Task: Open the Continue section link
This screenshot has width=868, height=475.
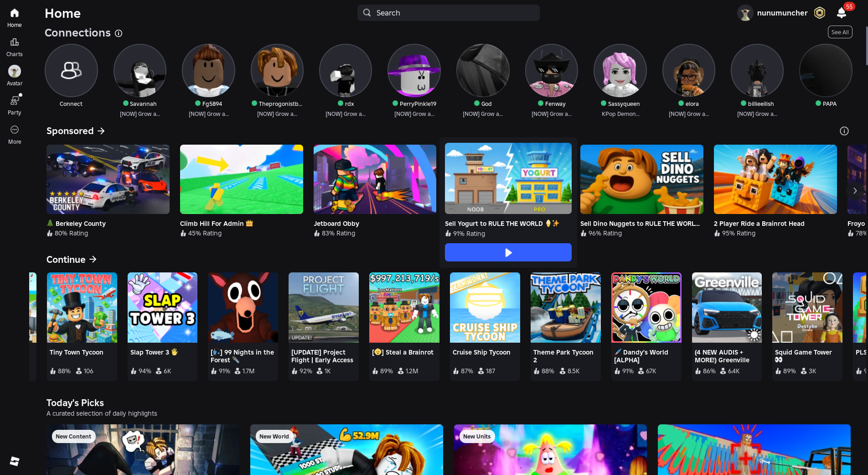Action: [72, 260]
